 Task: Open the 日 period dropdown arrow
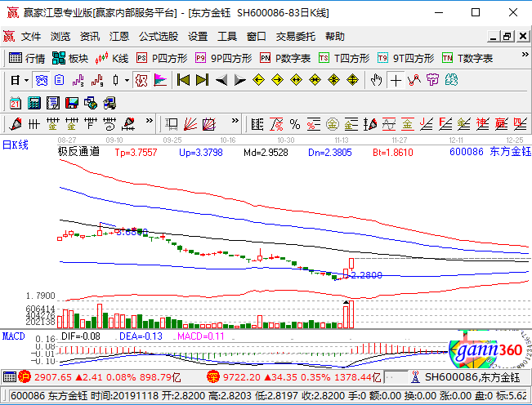pyautogui.click(x=26, y=80)
